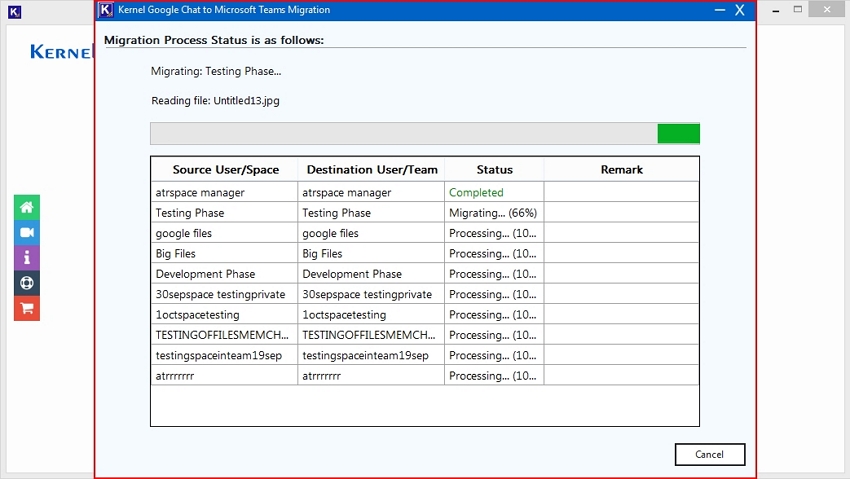Select source cell 'TESTINGOFFILESMEMCH...'

click(x=224, y=335)
